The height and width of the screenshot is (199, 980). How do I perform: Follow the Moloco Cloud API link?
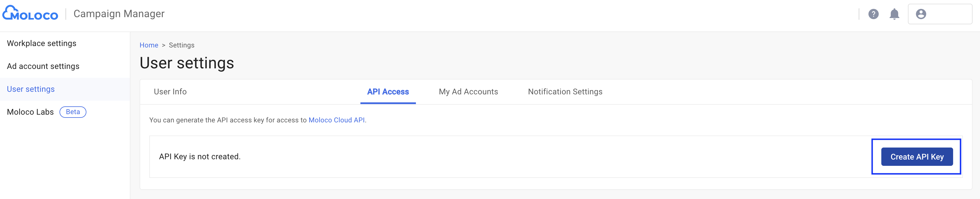[336, 120]
